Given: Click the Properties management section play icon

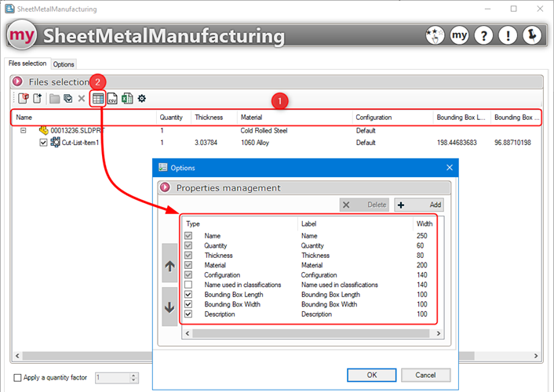Looking at the screenshot, I should pos(165,187).
